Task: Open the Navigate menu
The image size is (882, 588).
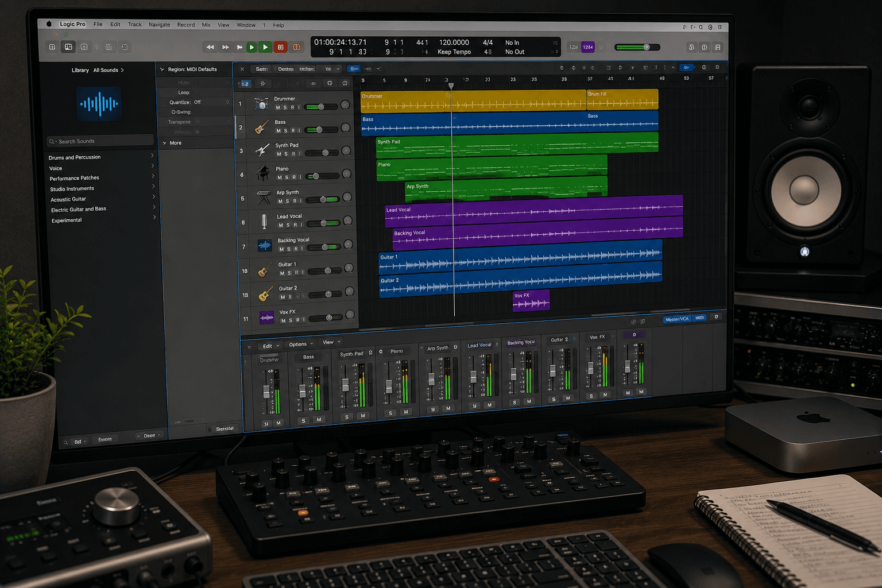Action: (x=159, y=25)
